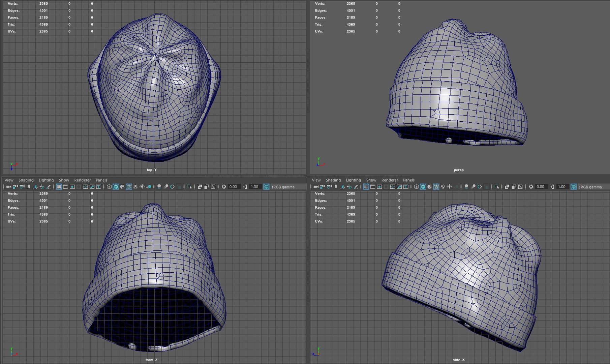Viewport: 610px width, 364px height.
Task: Toggle Wireframe on Shaded in front -Z panel
Action: point(129,187)
